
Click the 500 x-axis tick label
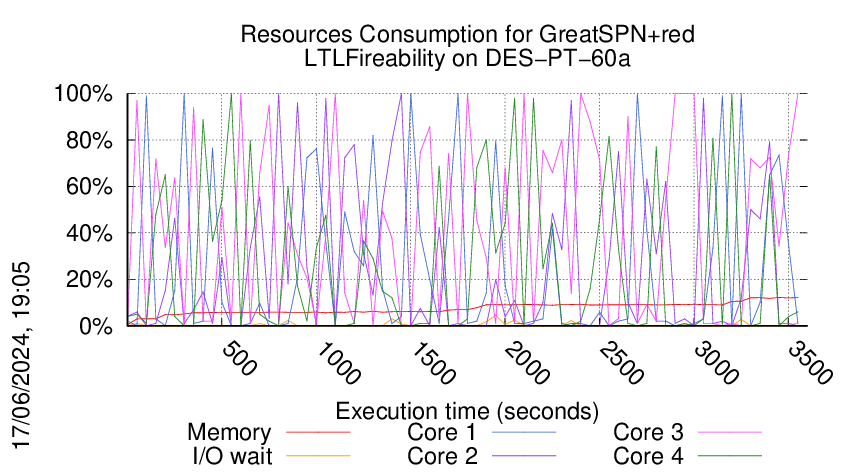click(239, 358)
